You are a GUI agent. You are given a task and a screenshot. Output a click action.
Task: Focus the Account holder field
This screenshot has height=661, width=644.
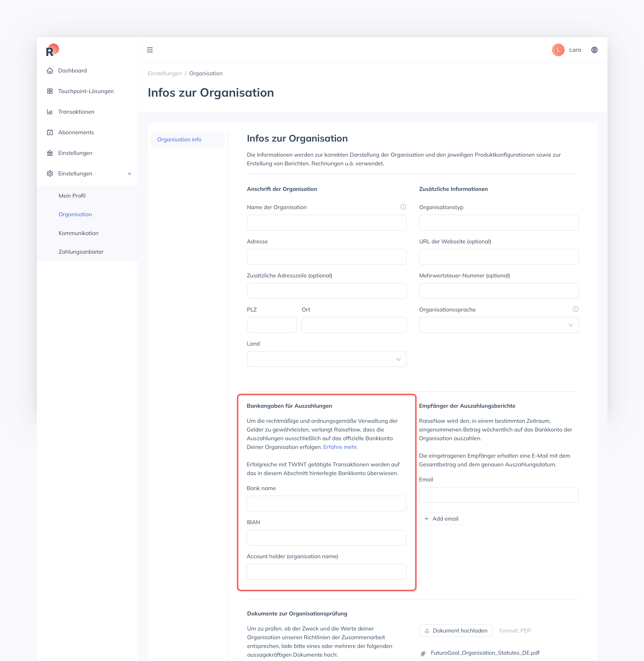pyautogui.click(x=326, y=572)
